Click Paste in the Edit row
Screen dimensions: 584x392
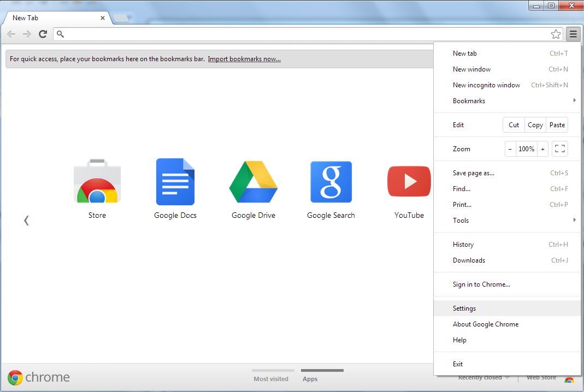click(557, 124)
